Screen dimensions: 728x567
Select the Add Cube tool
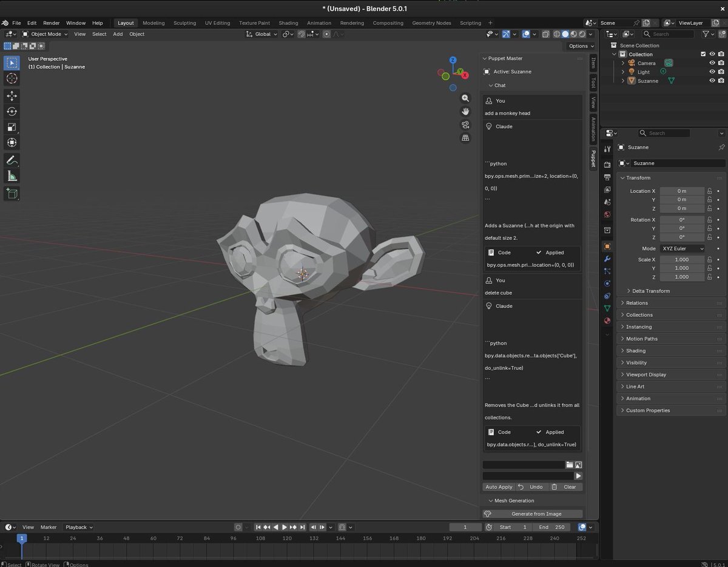click(x=12, y=194)
